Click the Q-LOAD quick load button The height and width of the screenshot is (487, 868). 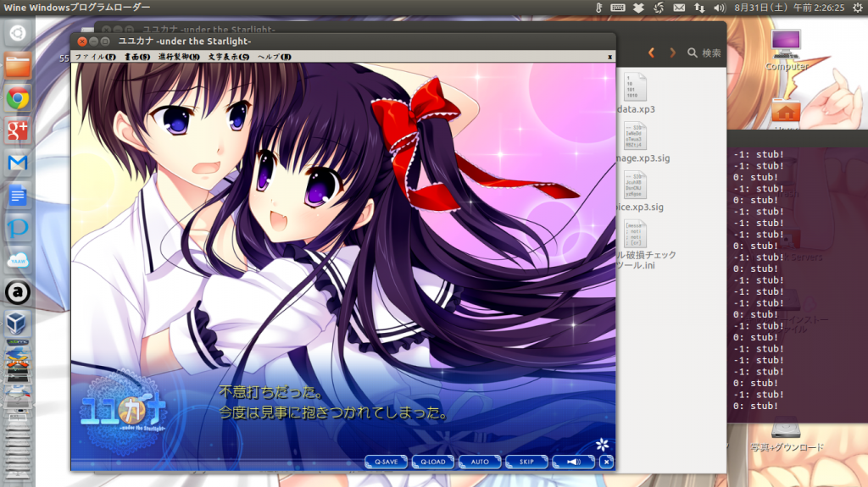433,462
